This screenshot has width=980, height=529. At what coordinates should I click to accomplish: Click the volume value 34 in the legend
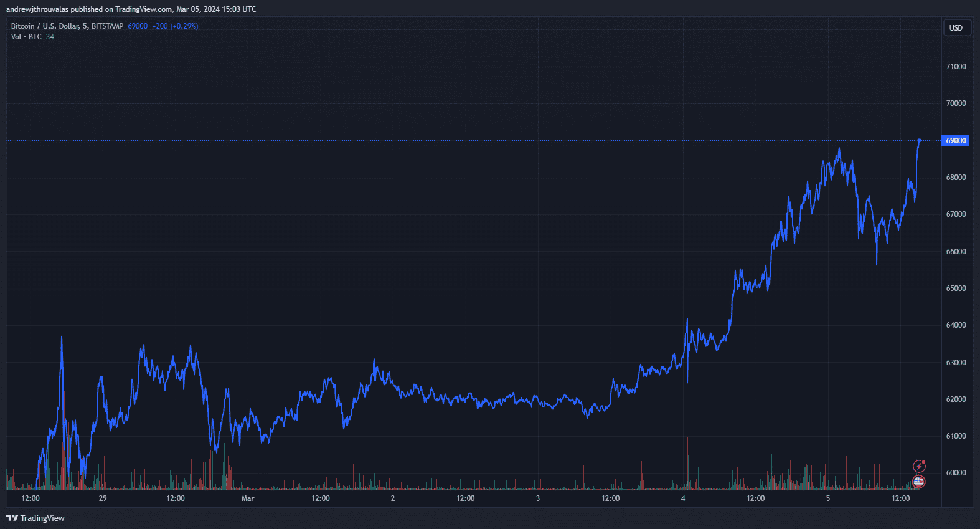click(50, 37)
